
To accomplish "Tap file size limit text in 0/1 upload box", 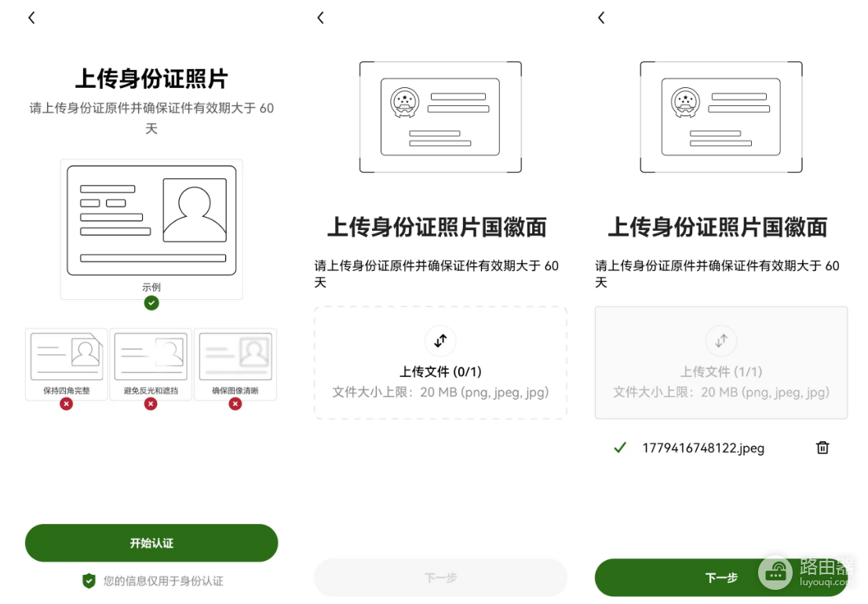I will [440, 392].
